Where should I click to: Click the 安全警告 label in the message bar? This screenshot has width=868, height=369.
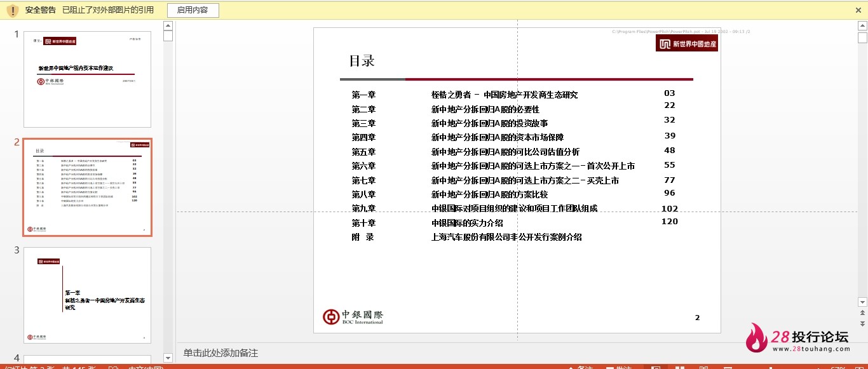tap(41, 10)
